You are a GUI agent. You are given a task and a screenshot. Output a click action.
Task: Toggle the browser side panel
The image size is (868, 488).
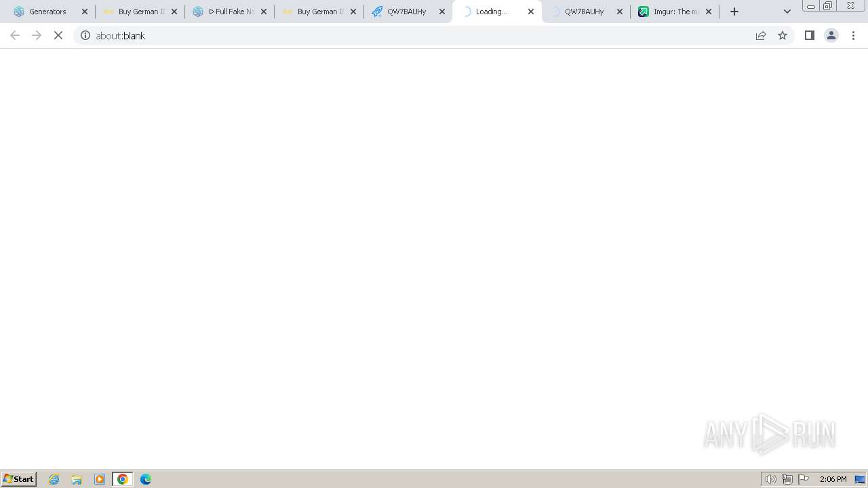810,35
